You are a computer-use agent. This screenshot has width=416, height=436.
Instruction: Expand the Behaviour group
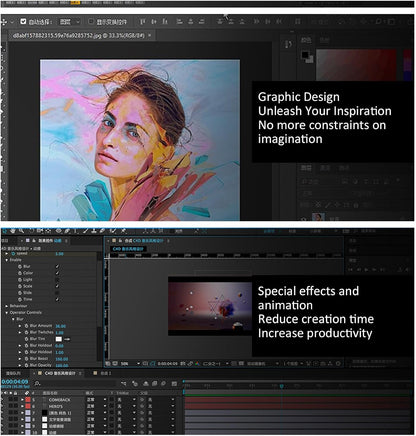(7, 306)
